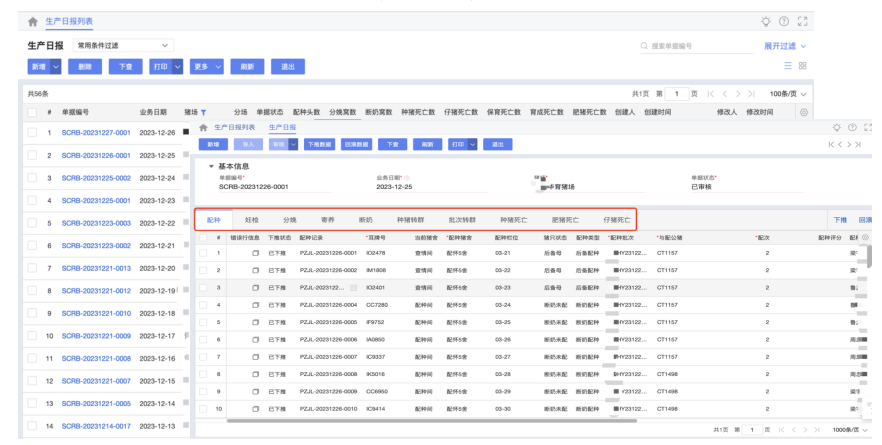Open the arrow next to 审核 in detail toolbar
The height and width of the screenshot is (445, 882).
[x=293, y=145]
